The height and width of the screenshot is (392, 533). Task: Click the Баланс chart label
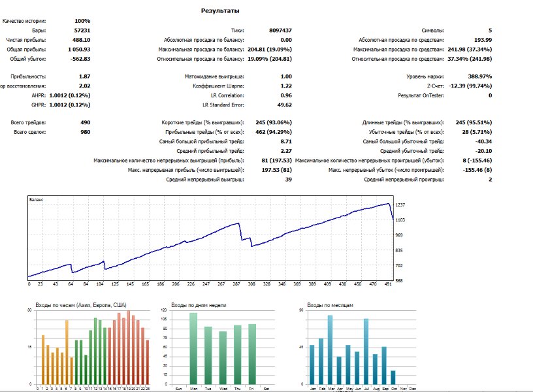(x=36, y=199)
